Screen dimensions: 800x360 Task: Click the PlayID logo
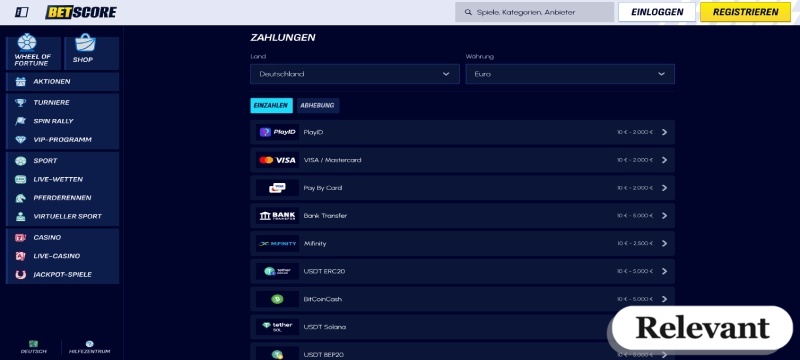point(278,132)
